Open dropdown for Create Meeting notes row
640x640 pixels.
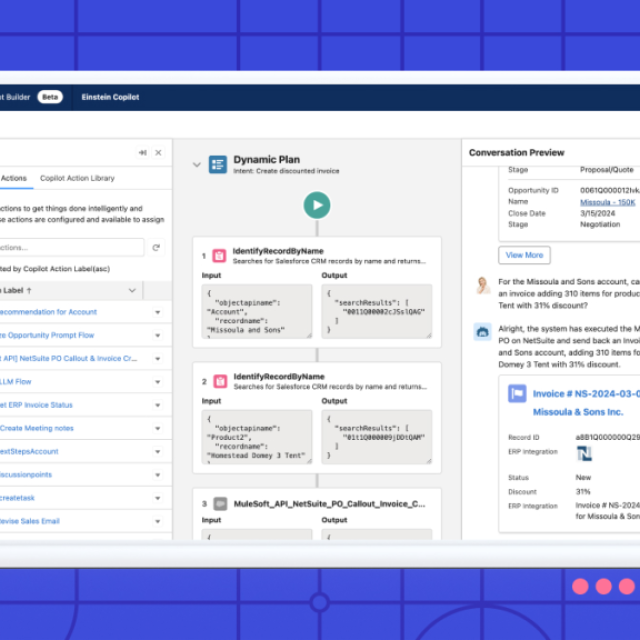tap(158, 429)
